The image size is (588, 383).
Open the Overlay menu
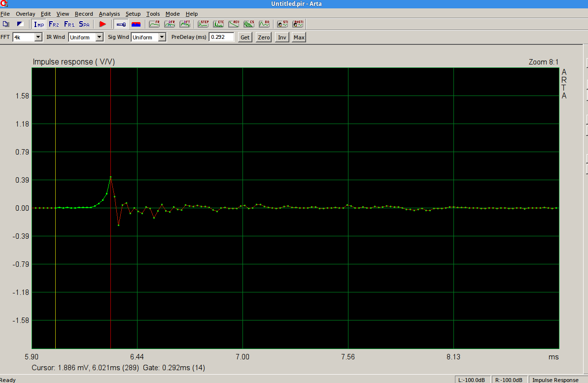[26, 14]
